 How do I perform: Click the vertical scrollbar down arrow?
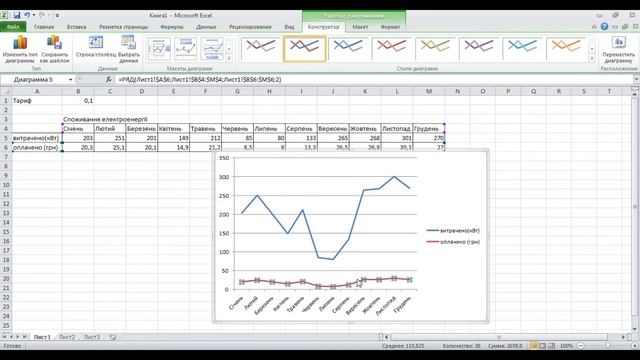635,329
